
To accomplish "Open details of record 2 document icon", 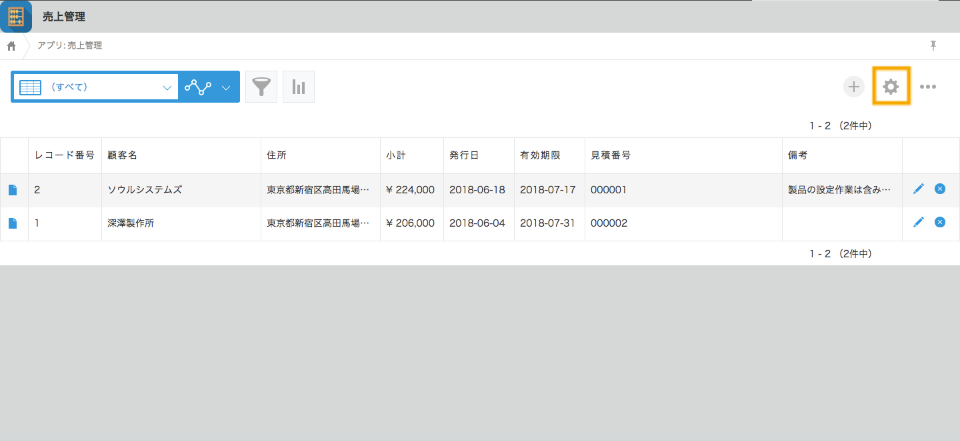I will (13, 190).
